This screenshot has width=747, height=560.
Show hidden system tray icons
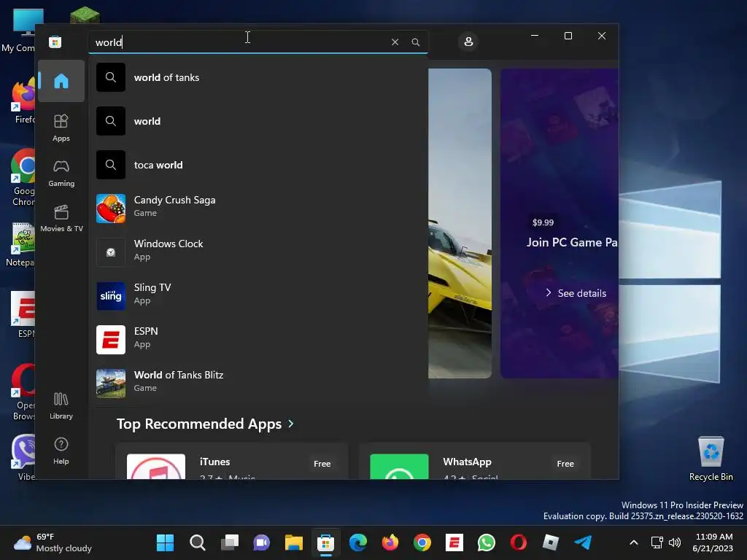tap(634, 542)
